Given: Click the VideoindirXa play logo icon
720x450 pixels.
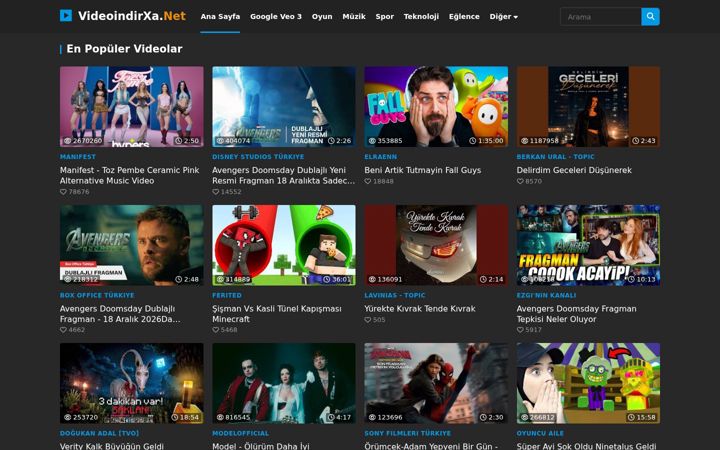Looking at the screenshot, I should pyautogui.click(x=66, y=16).
